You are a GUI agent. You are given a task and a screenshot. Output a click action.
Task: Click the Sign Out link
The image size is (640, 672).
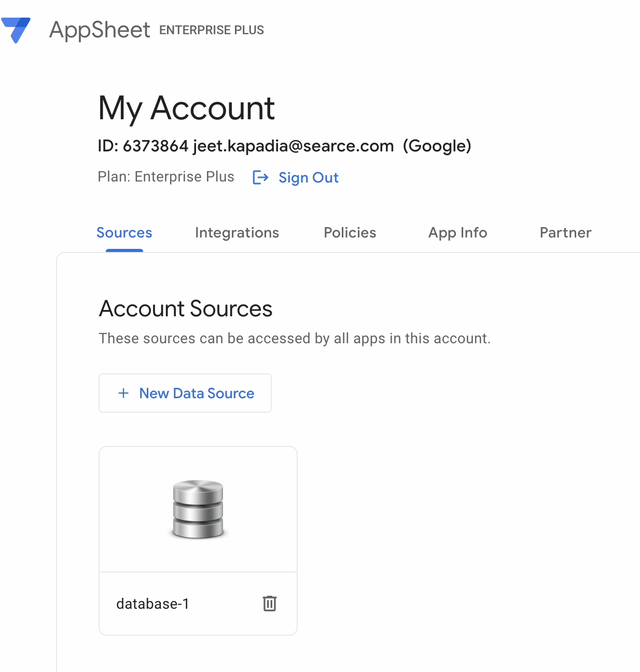[x=309, y=177]
